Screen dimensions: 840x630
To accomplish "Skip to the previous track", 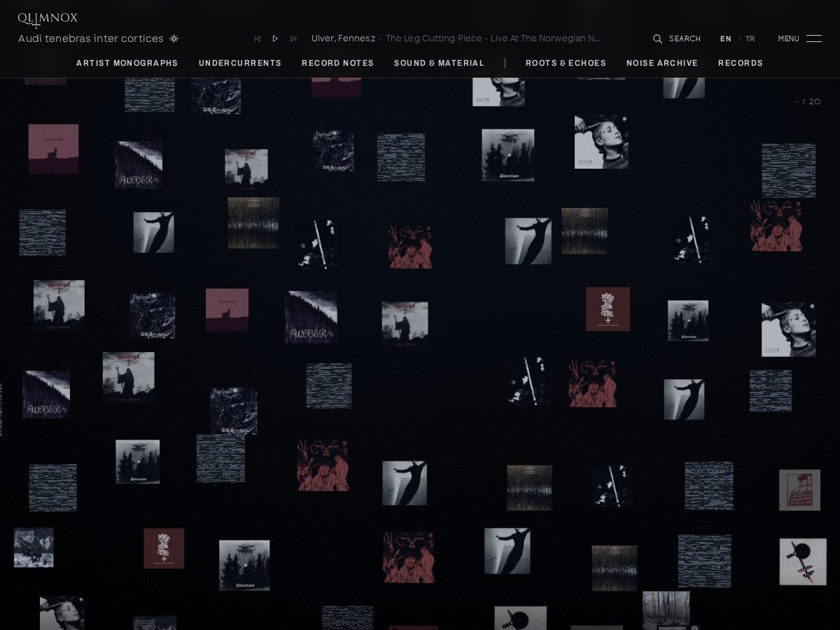I will (x=257, y=39).
